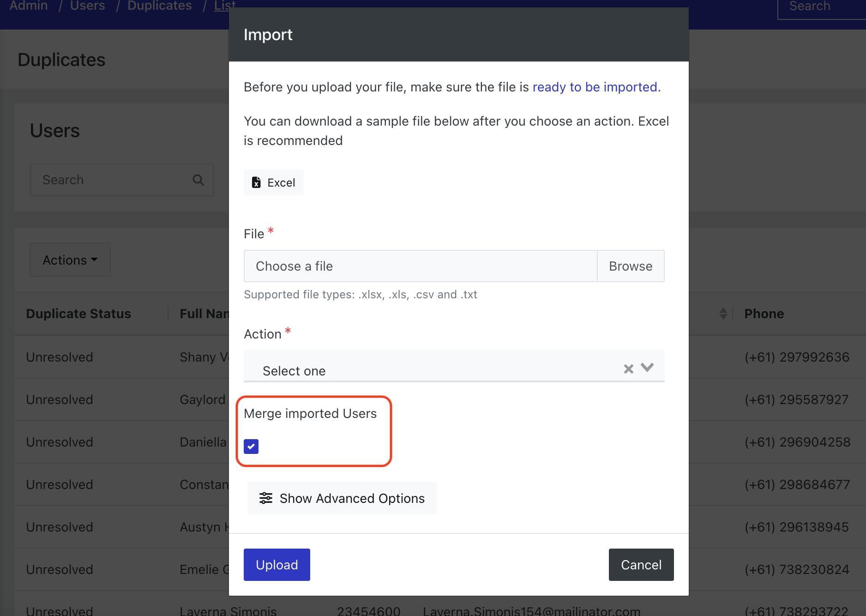Click the phone number (+61) 297992636
Screen dimensions: 866x616
point(797,357)
